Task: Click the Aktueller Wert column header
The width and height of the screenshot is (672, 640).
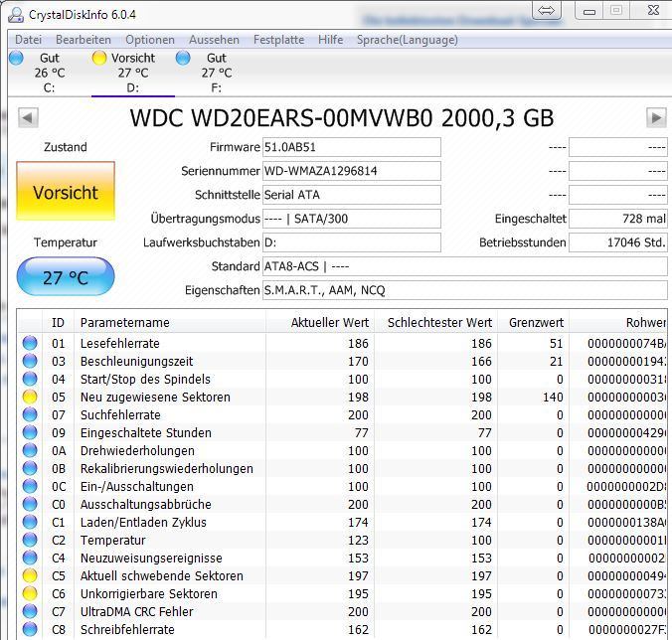Action: tap(320, 323)
